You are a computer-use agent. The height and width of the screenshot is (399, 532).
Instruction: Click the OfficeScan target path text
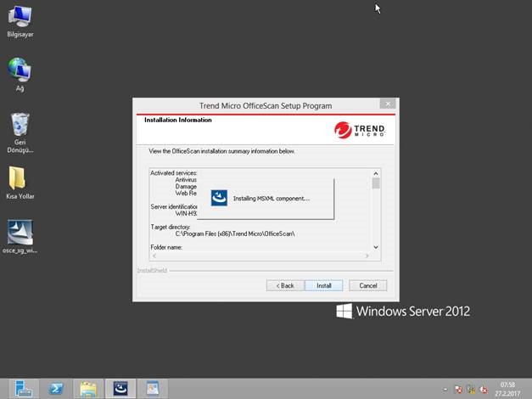pos(235,233)
